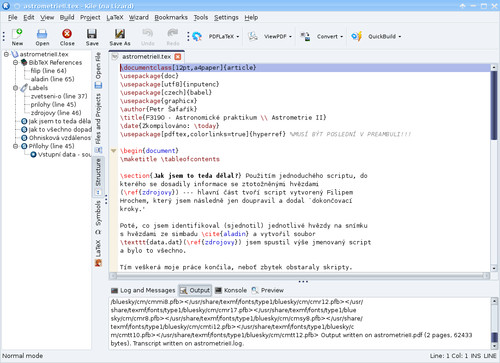Screen dimensions: 500x363
Task: Switch to the LaTeX sidebar tab
Action: (98, 253)
